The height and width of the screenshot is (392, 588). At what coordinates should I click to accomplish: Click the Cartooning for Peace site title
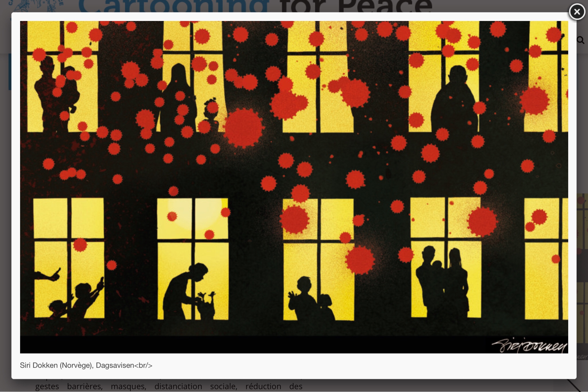(255, 6)
